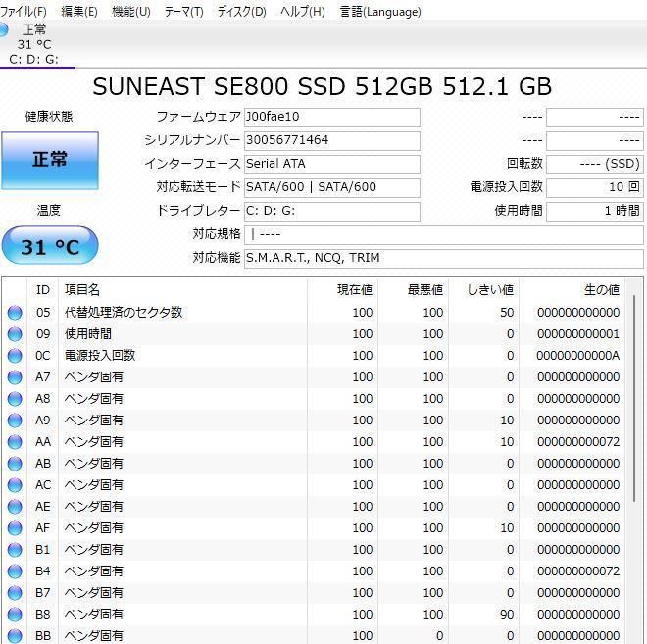
Task: Click the 正常 health status button
Action: tap(50, 161)
